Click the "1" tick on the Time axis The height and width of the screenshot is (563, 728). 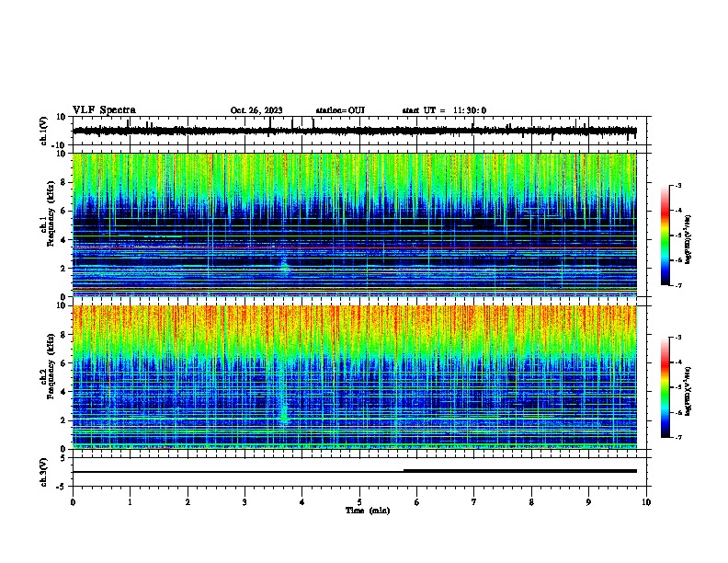(130, 502)
